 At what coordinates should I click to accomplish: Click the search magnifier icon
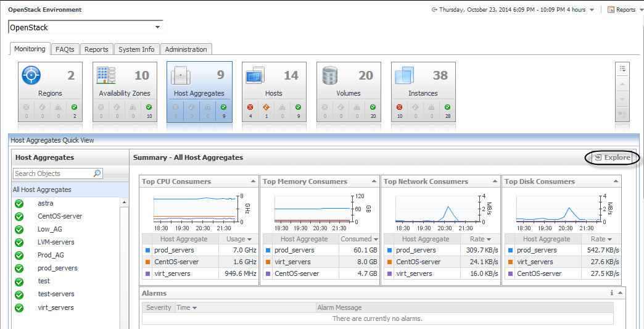[x=97, y=173]
